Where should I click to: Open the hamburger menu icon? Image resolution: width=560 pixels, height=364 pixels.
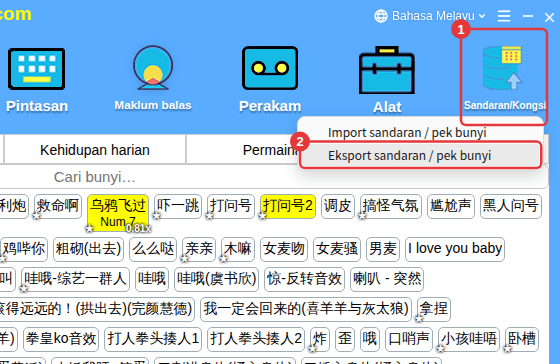504,16
